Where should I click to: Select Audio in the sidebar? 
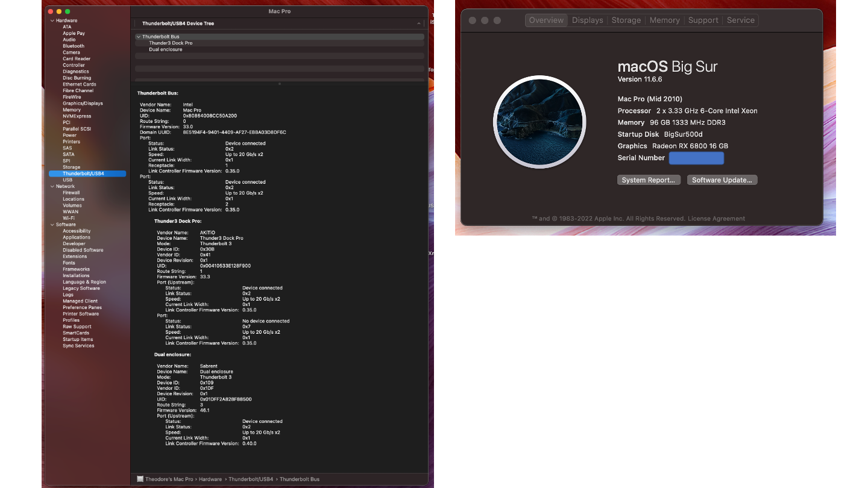69,40
